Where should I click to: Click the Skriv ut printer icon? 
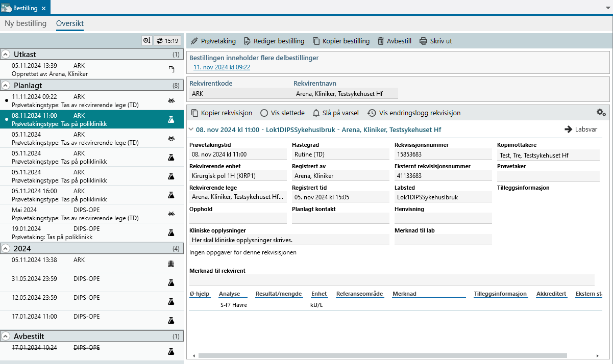pos(423,41)
